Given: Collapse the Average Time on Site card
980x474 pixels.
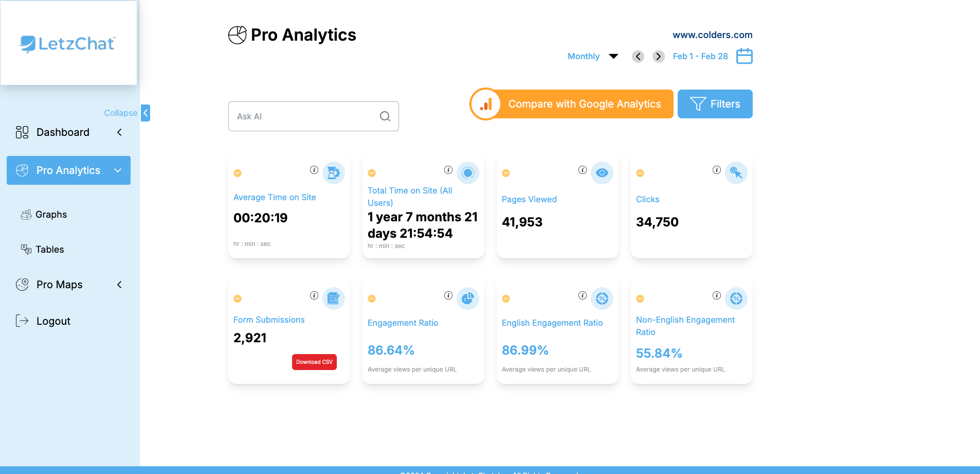Looking at the screenshot, I should pos(238,173).
